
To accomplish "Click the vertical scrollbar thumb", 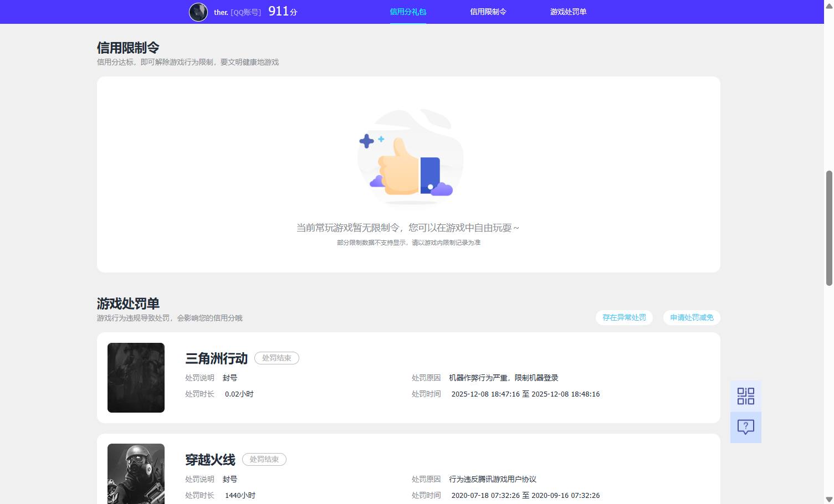I will pyautogui.click(x=829, y=228).
